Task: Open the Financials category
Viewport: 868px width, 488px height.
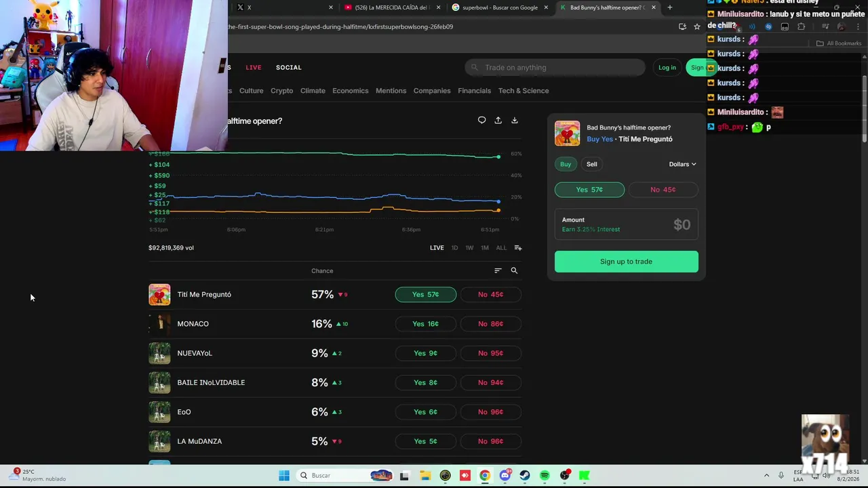Action: 474,91
